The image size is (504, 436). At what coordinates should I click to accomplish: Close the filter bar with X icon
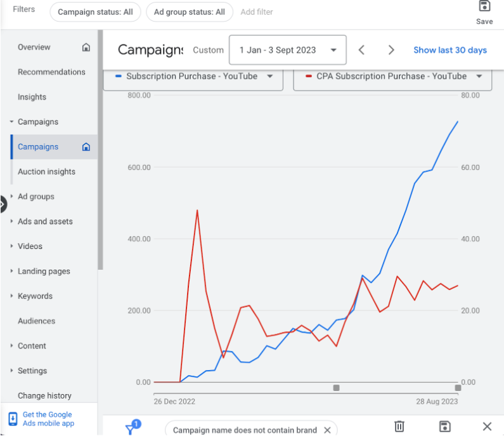[x=487, y=426]
